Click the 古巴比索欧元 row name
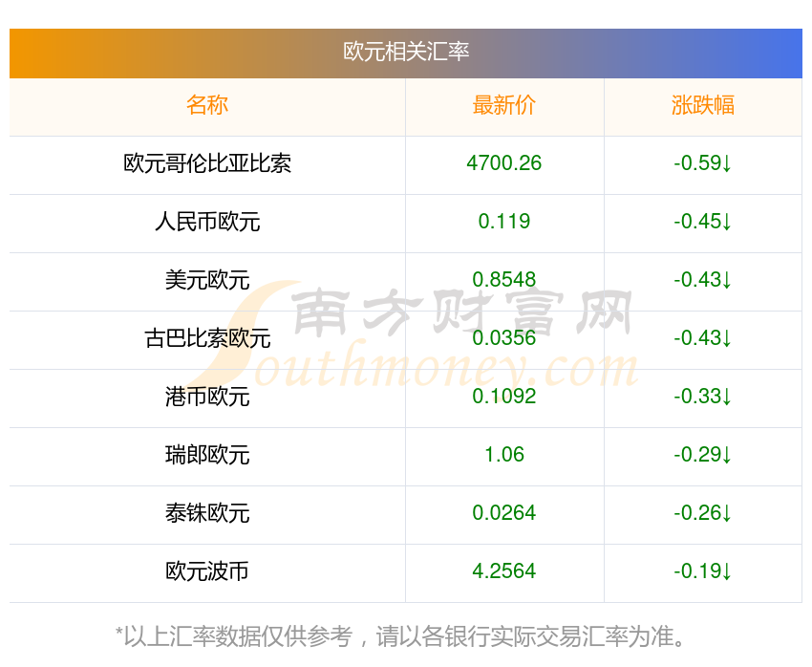 click(207, 338)
